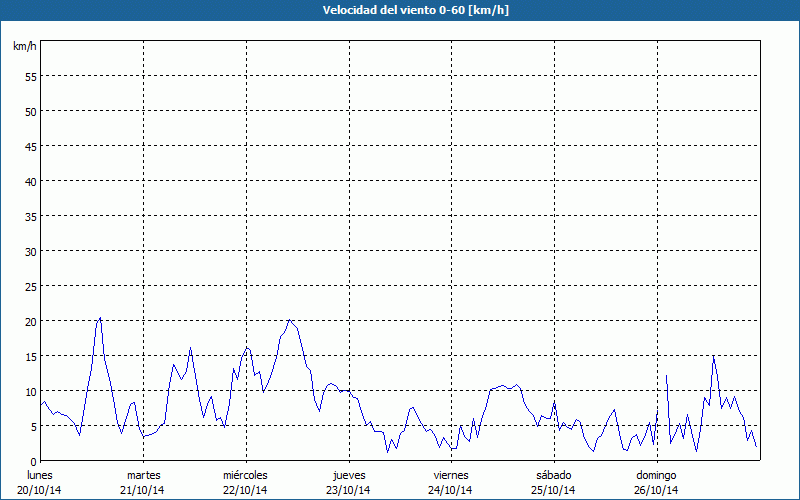Select the domingo 26/10/14 date label
This screenshot has width=800, height=500.
656,482
